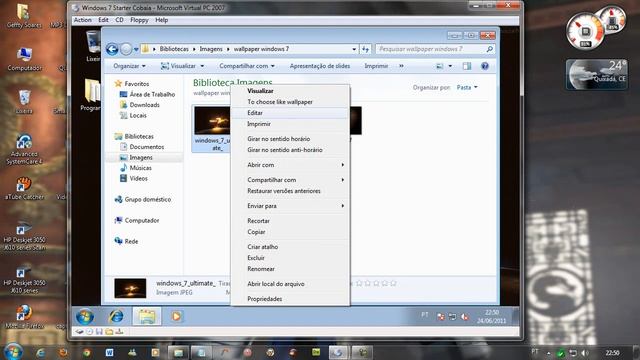Open Explorer help icon
The image size is (640, 360).
pyautogui.click(x=485, y=66)
